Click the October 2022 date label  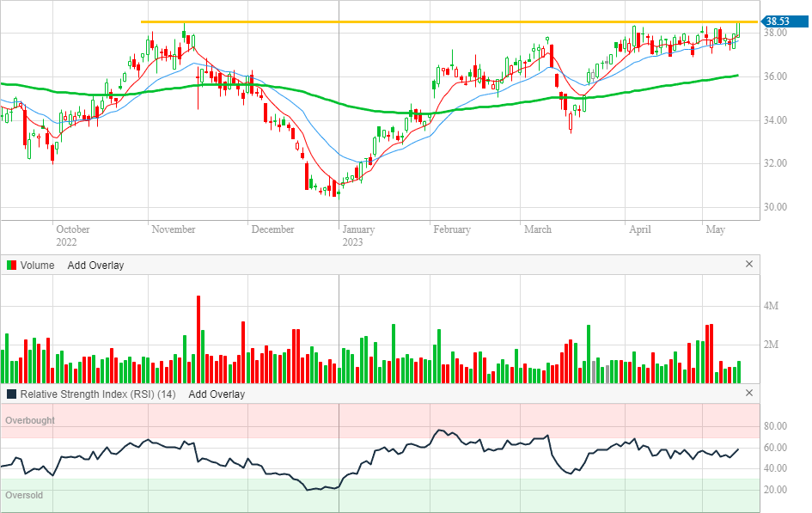(72, 235)
